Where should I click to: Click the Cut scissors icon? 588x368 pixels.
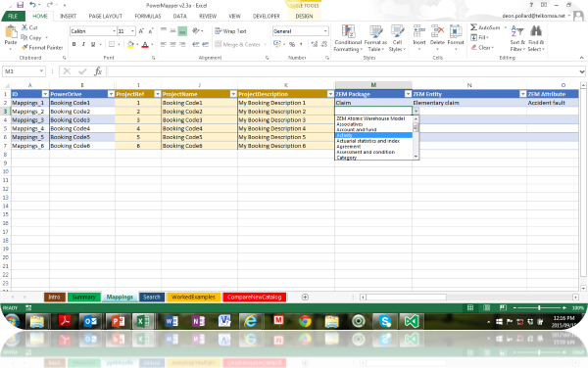24,27
